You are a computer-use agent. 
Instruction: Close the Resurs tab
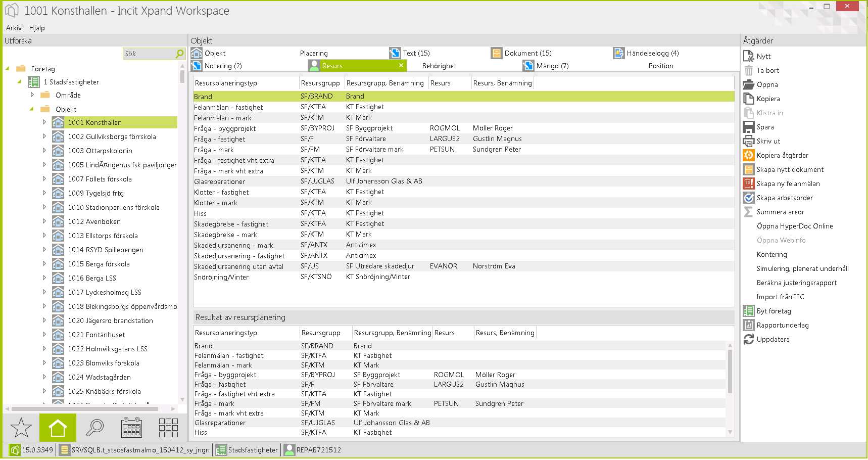pos(401,65)
